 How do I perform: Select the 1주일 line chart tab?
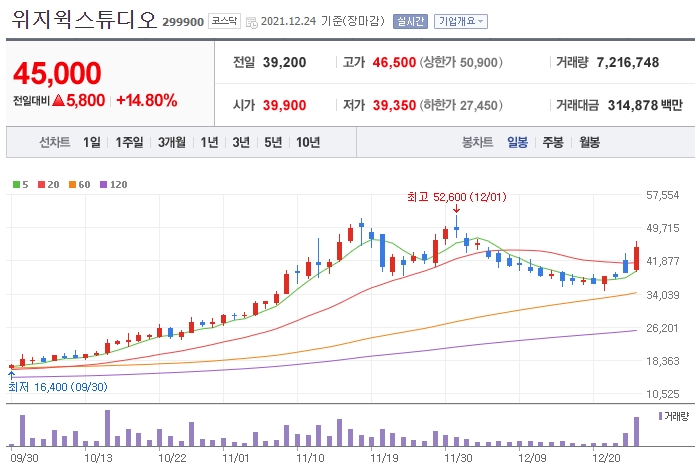coord(129,142)
